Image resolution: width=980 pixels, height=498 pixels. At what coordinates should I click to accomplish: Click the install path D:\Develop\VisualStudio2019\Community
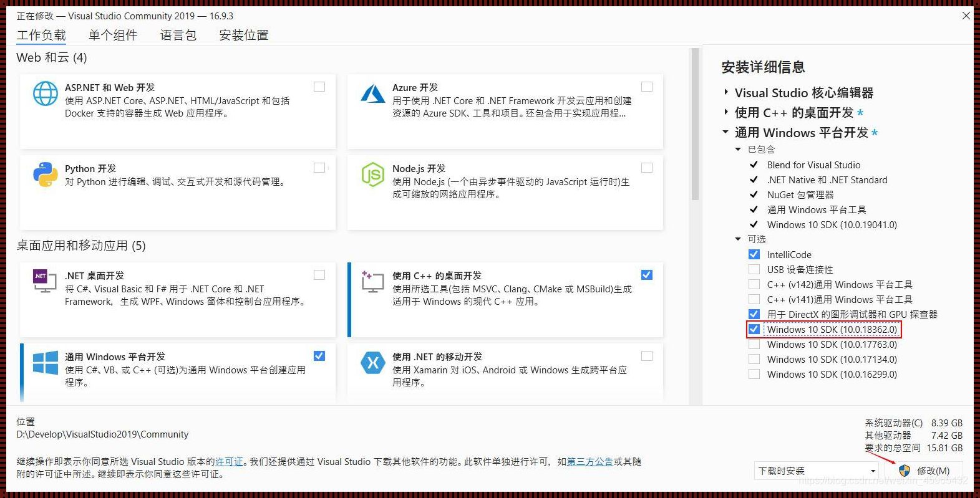point(102,434)
